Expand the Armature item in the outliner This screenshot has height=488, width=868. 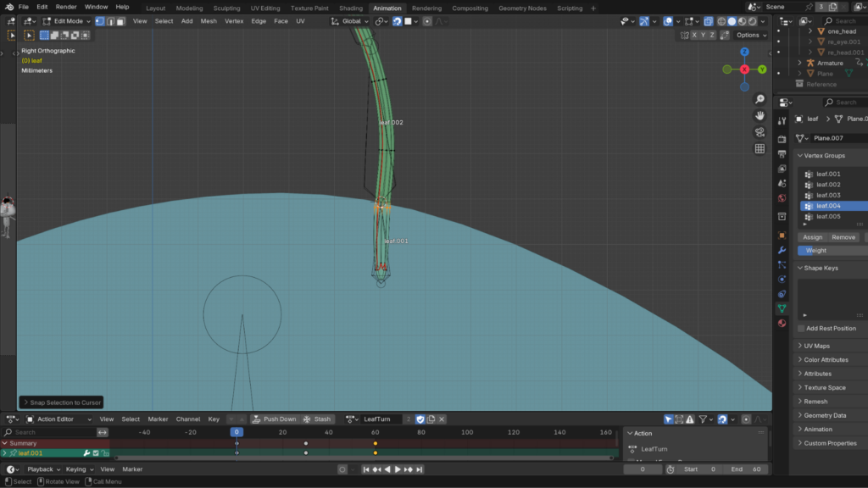[800, 63]
